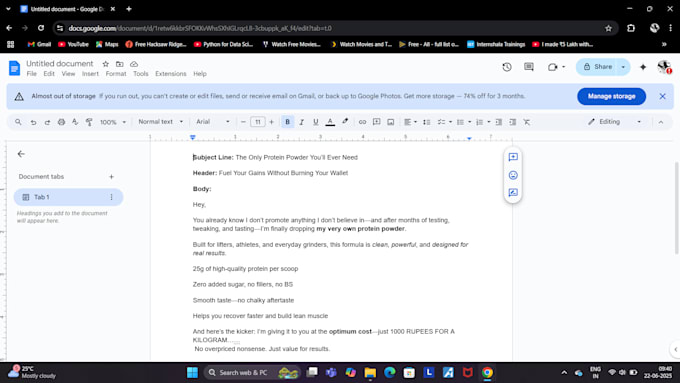This screenshot has height=383, width=680.
Task: Open line and paragraph spacing options
Action: click(427, 122)
